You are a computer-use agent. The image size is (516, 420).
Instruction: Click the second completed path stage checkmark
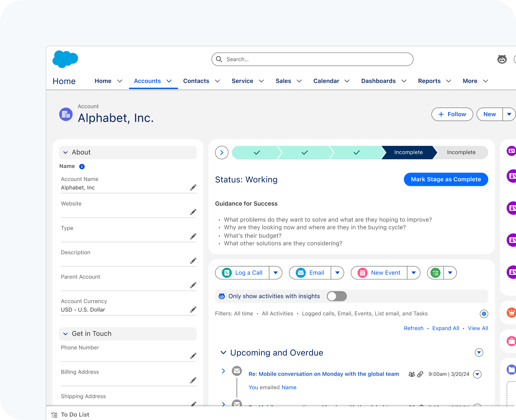coord(305,152)
